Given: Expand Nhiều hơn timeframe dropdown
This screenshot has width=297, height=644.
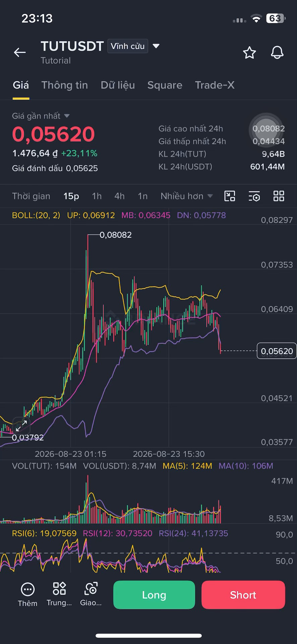Looking at the screenshot, I should 186,196.
